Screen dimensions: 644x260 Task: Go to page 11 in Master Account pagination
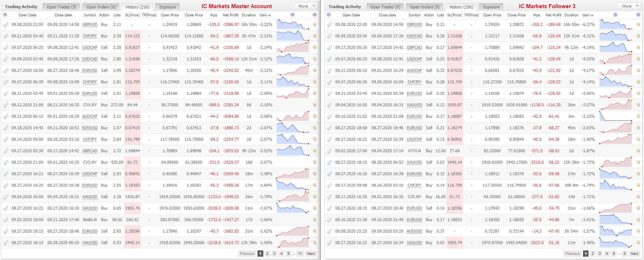tap(300, 254)
